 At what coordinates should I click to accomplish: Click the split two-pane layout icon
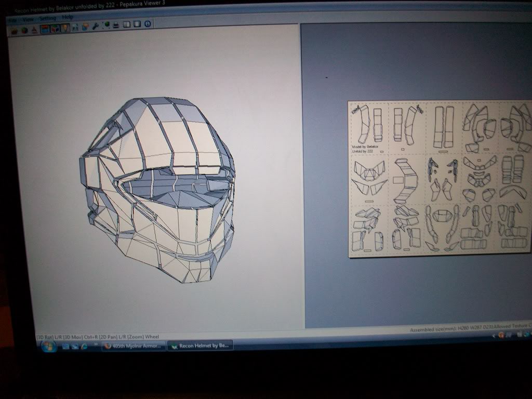coord(127,24)
